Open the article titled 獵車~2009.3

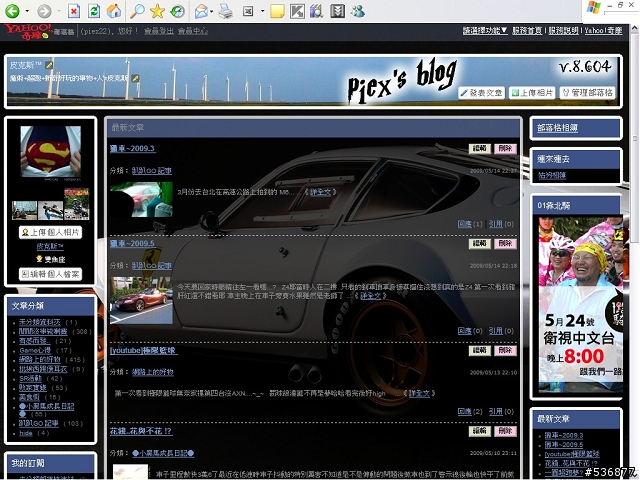[132, 149]
